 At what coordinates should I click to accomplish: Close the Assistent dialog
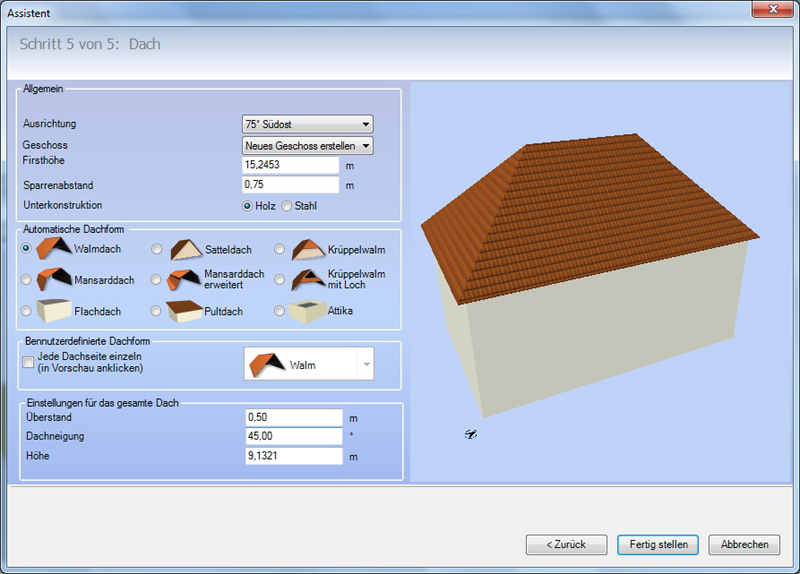click(x=773, y=9)
